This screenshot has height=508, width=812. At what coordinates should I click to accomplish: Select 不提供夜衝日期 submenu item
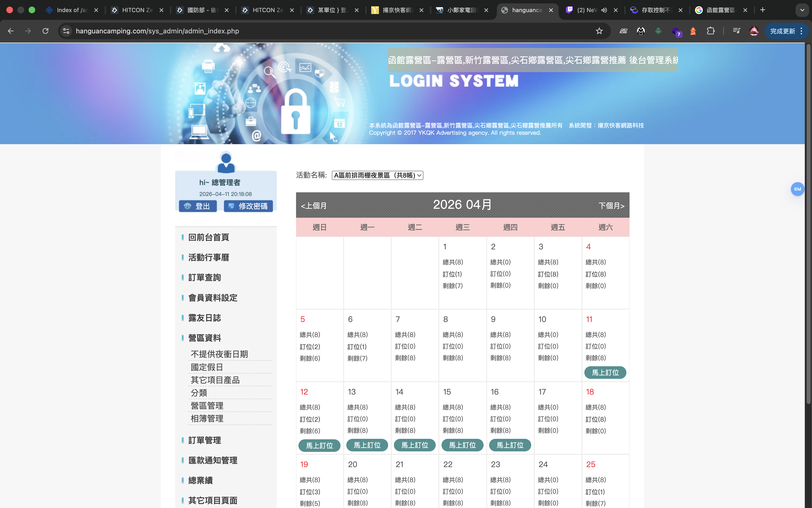click(219, 354)
